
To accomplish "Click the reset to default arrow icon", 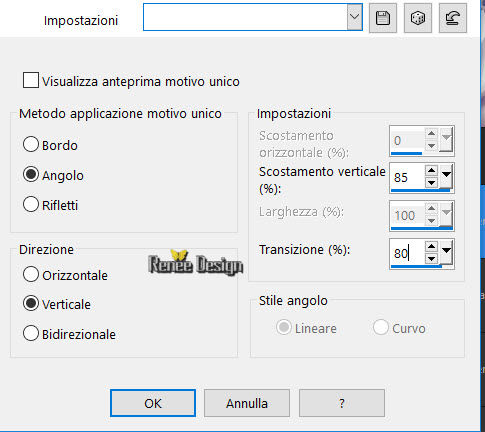I will click(453, 18).
